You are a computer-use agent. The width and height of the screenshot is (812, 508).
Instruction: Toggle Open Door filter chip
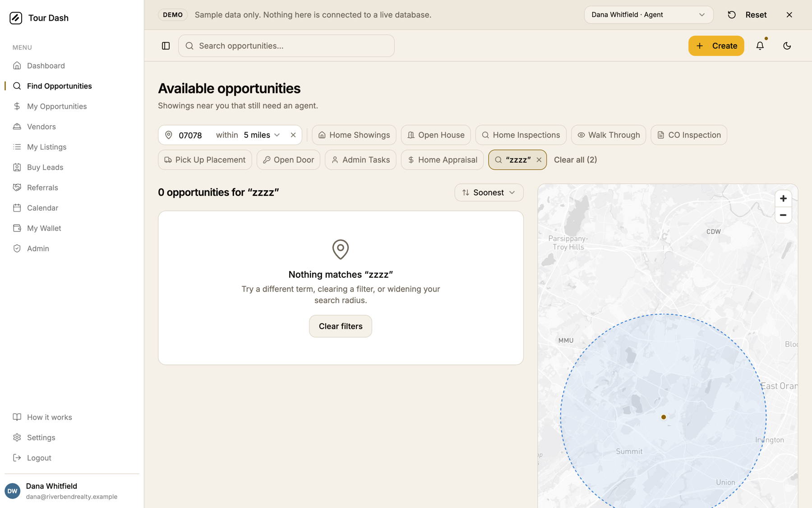288,160
